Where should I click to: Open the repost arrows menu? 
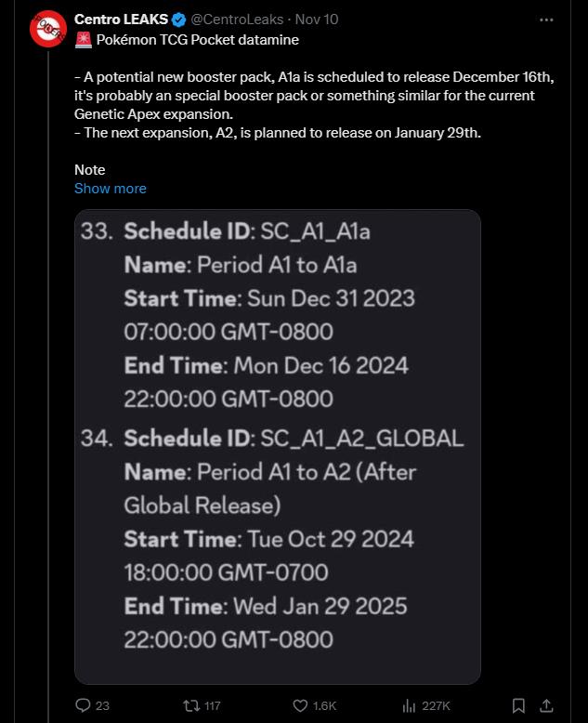[x=192, y=705]
